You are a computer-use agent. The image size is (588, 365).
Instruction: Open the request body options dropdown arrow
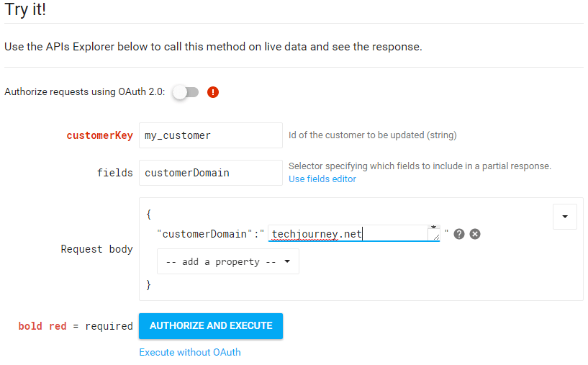click(x=565, y=216)
